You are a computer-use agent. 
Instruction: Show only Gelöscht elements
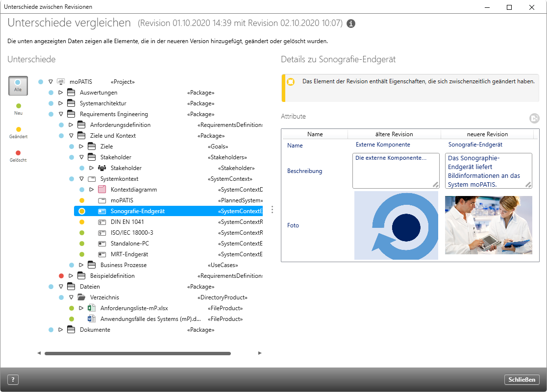(x=18, y=156)
